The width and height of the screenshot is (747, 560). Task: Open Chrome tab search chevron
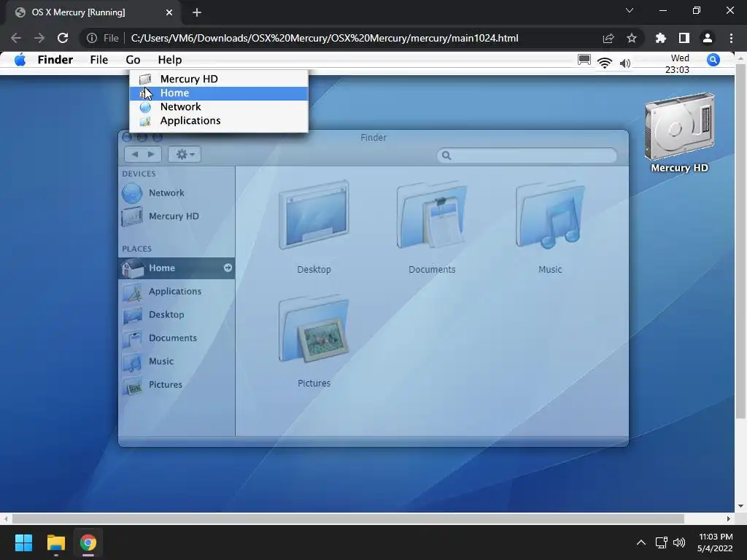pyautogui.click(x=630, y=10)
